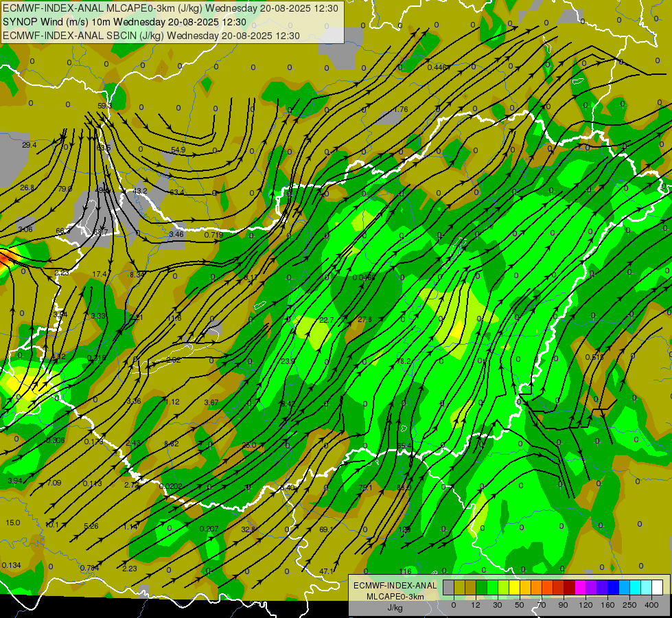Pick the dark red legend swatch
Image resolution: width=672 pixels, height=618 pixels.
point(569,588)
